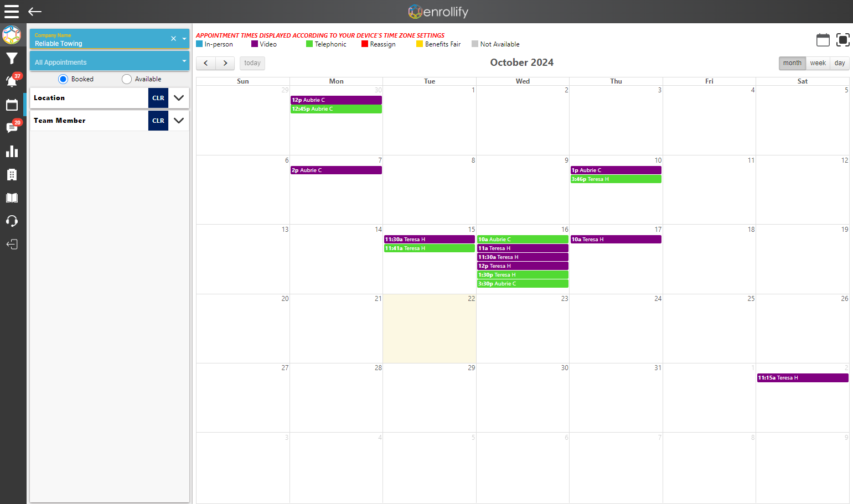Click the Not Available gray legend swatch

point(475,44)
